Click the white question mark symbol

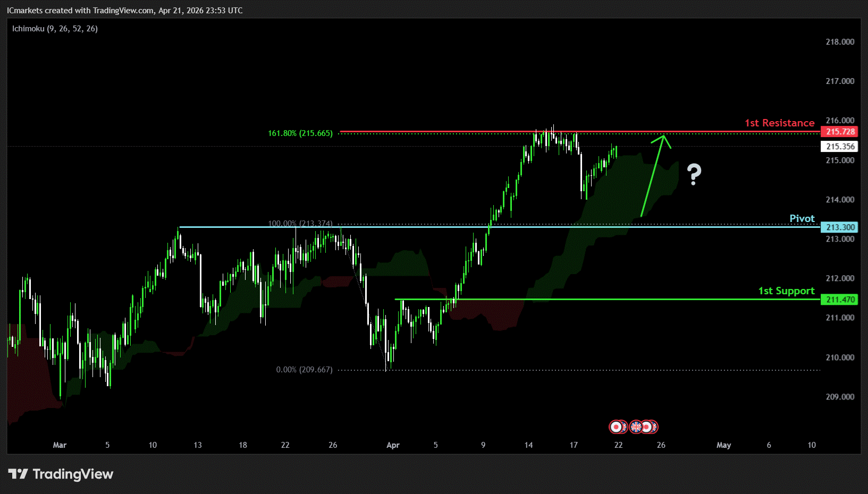pos(694,174)
